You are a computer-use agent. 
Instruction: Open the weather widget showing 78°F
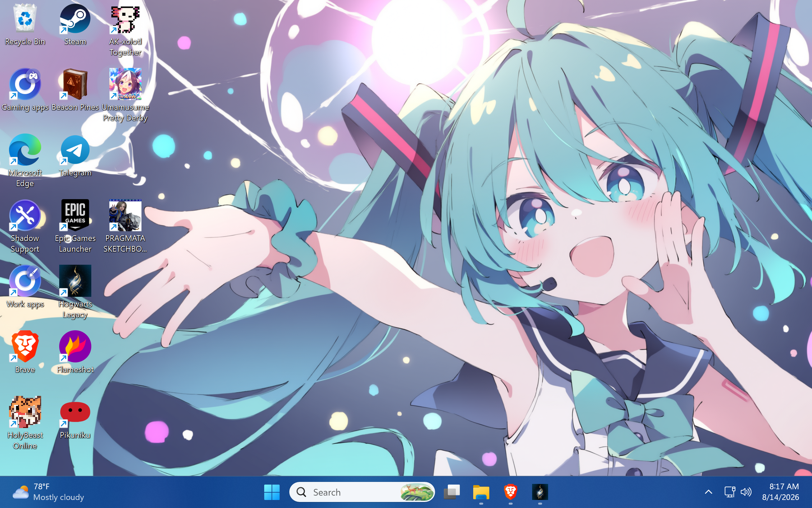tap(49, 492)
